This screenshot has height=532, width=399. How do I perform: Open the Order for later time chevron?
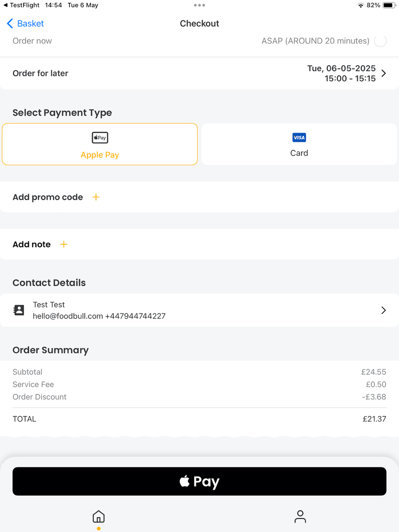pyautogui.click(x=384, y=73)
